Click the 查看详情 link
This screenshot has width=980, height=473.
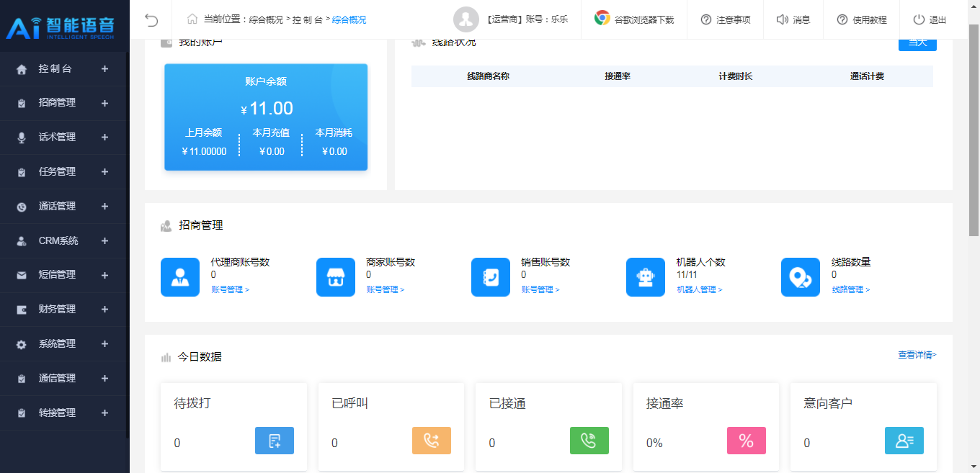917,355
